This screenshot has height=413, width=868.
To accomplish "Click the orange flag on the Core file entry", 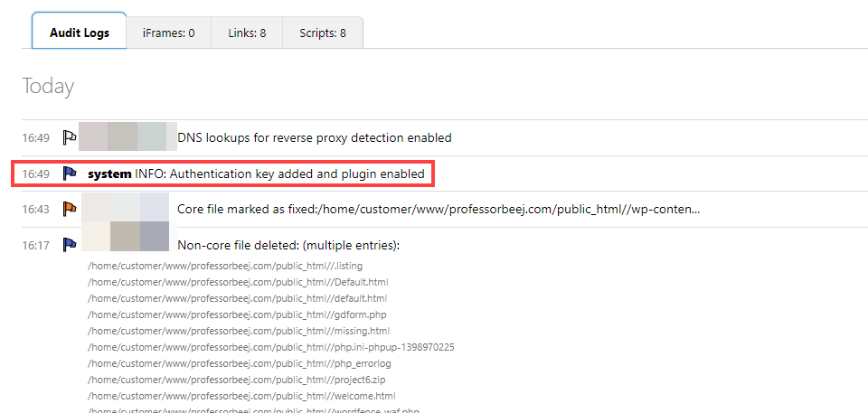I will (x=70, y=209).
